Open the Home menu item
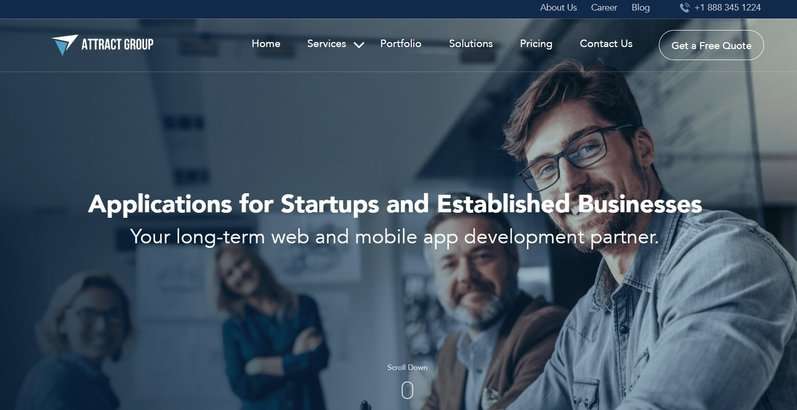This screenshot has width=797, height=410. pyautogui.click(x=266, y=44)
